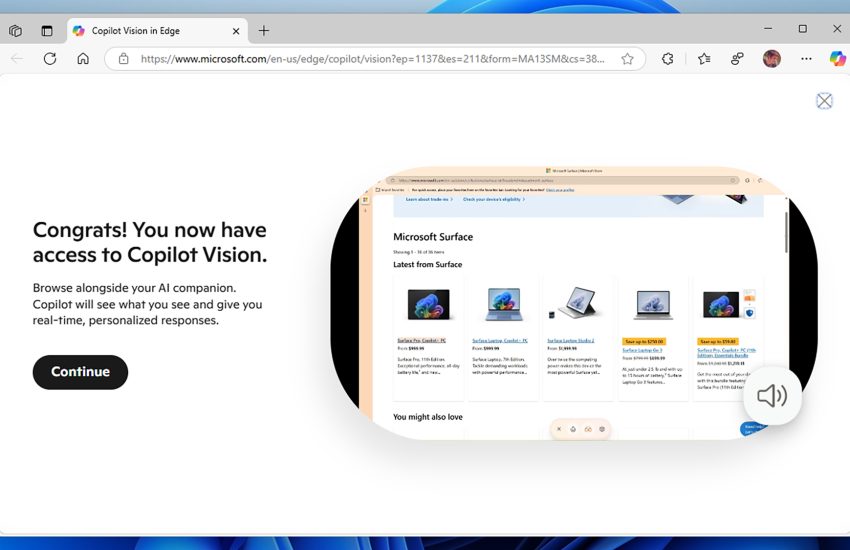This screenshot has width=850, height=550.
Task: Minimize the Edge window
Action: click(x=768, y=29)
